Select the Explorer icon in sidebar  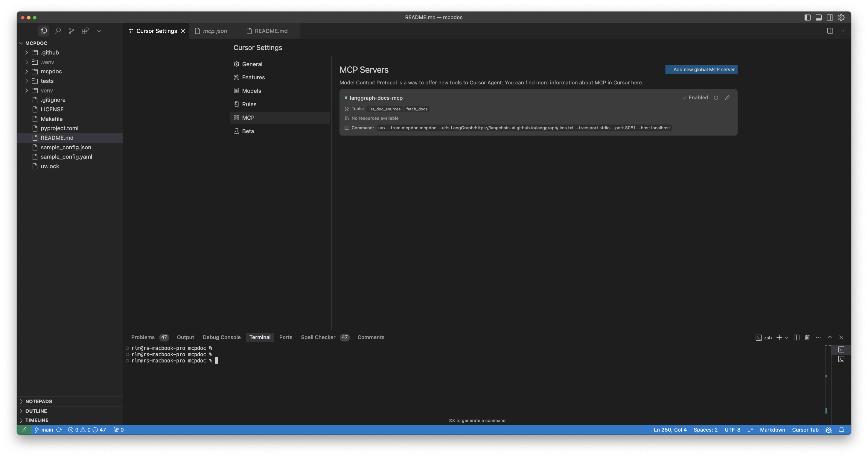(x=43, y=31)
